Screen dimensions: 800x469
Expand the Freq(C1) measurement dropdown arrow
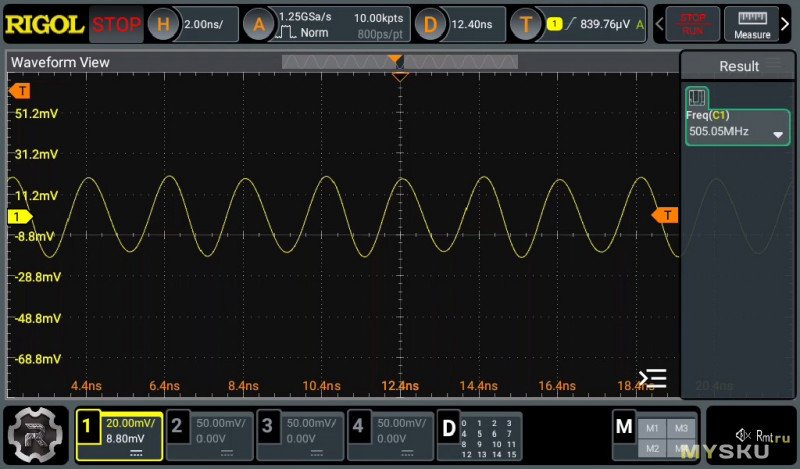pyautogui.click(x=777, y=133)
